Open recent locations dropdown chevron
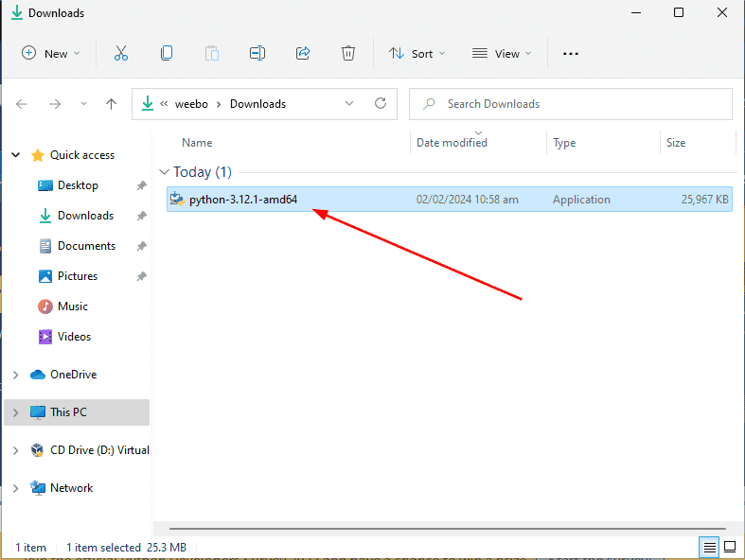 click(83, 103)
